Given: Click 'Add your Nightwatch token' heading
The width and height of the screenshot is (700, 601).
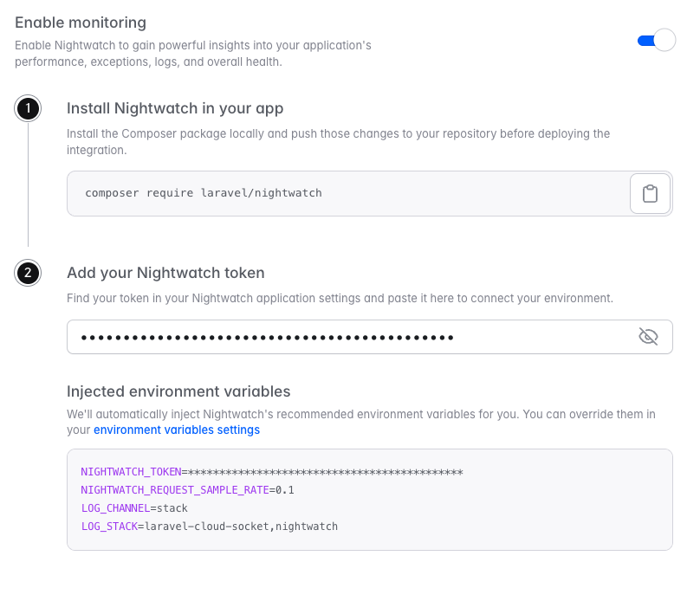Looking at the screenshot, I should (x=165, y=273).
